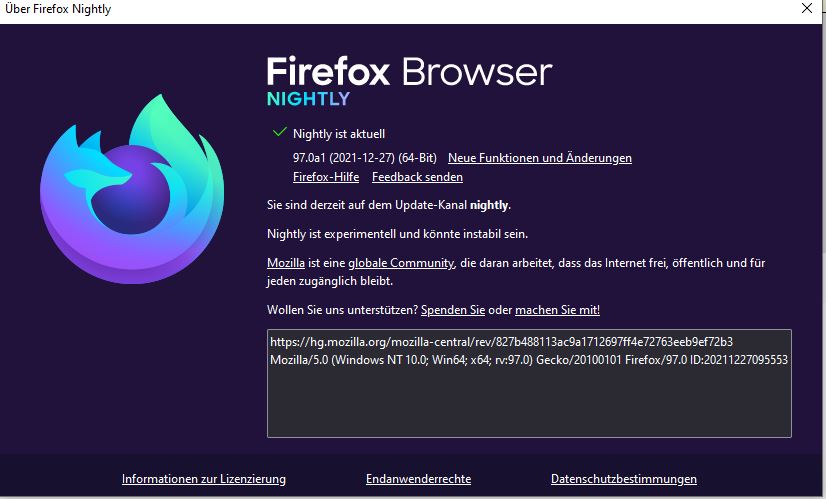The image size is (826, 499).
Task: Click the Firefox Browser wordmark
Action: click(x=409, y=72)
